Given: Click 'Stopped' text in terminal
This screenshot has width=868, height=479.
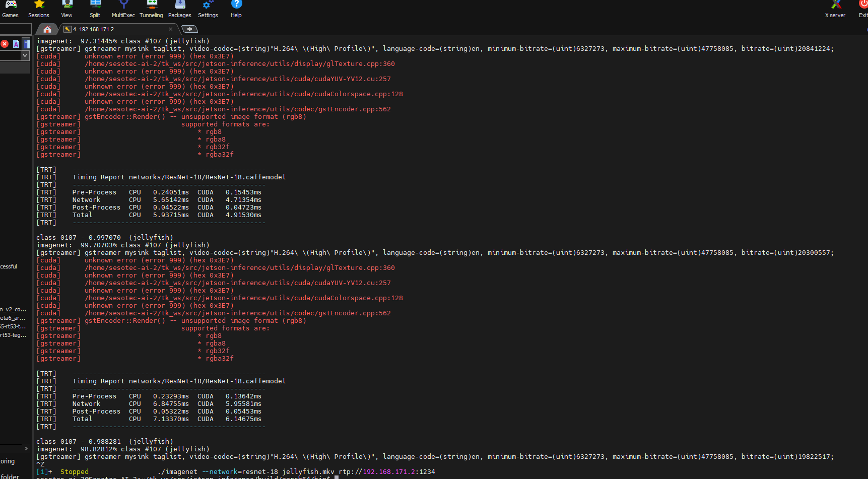Looking at the screenshot, I should click(x=75, y=472).
